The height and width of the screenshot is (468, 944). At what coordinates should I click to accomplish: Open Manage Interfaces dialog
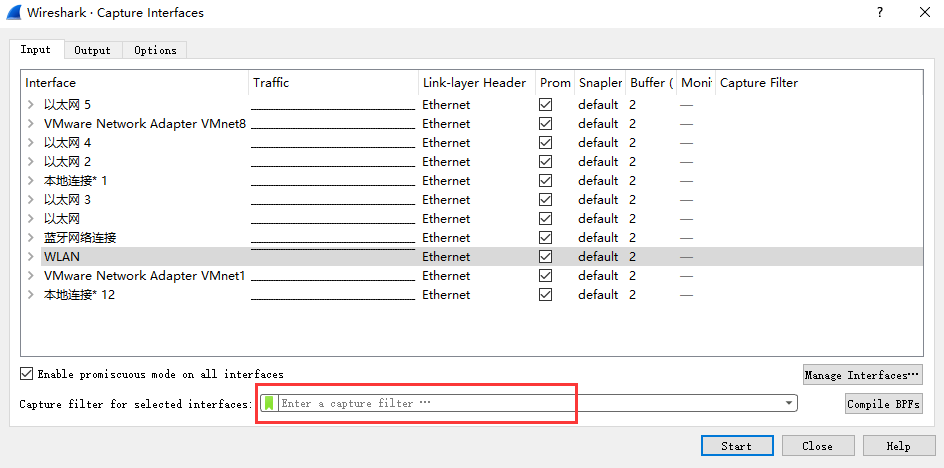click(x=862, y=375)
